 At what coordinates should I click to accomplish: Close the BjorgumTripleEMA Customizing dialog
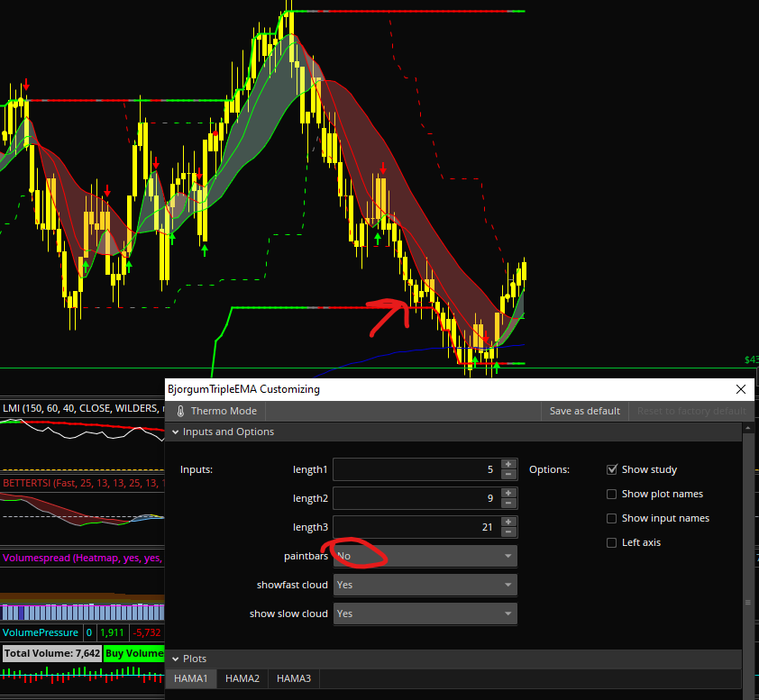[x=741, y=389]
